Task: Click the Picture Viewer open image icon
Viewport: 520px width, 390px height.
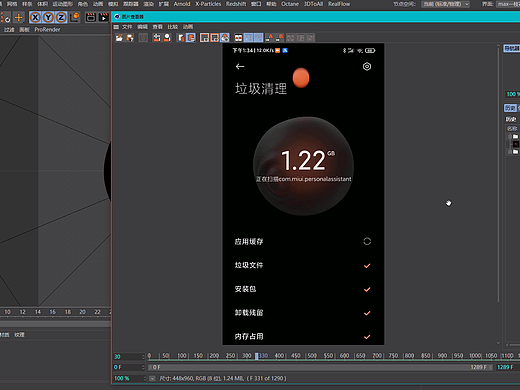Action: 119,38
